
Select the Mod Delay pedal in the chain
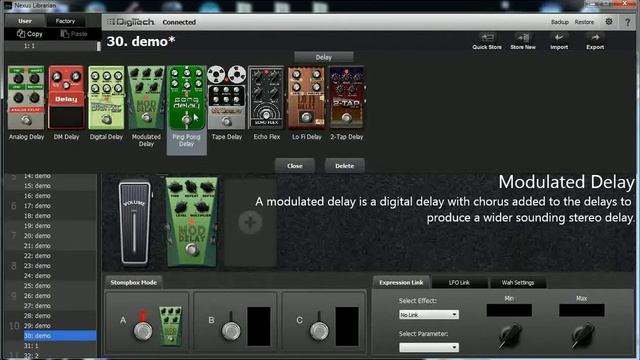tap(191, 222)
